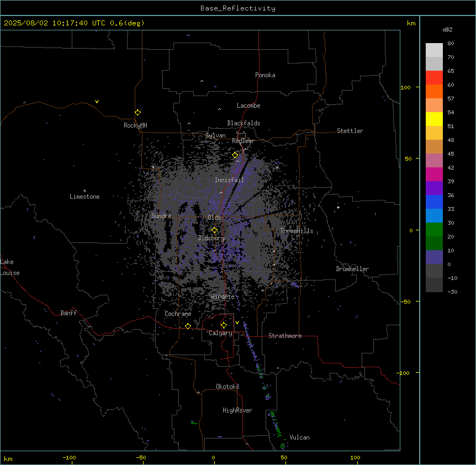476x465 pixels.
Task: Click the Lake Louise label
Action: [9, 267]
